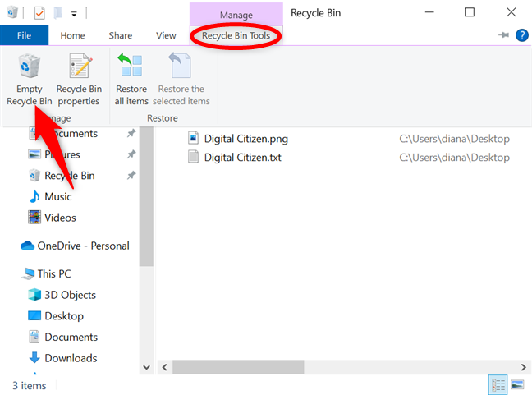Open Pictures in Quick access
532x395 pixels.
coord(62,154)
